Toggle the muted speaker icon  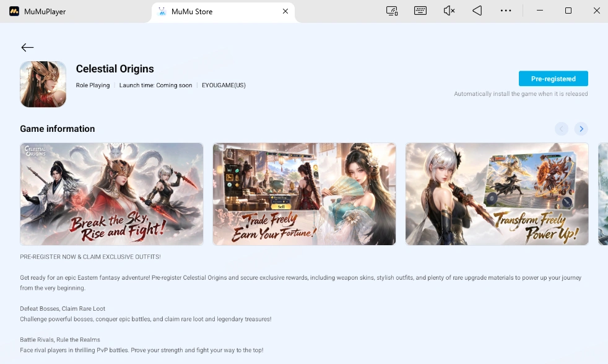click(x=449, y=11)
